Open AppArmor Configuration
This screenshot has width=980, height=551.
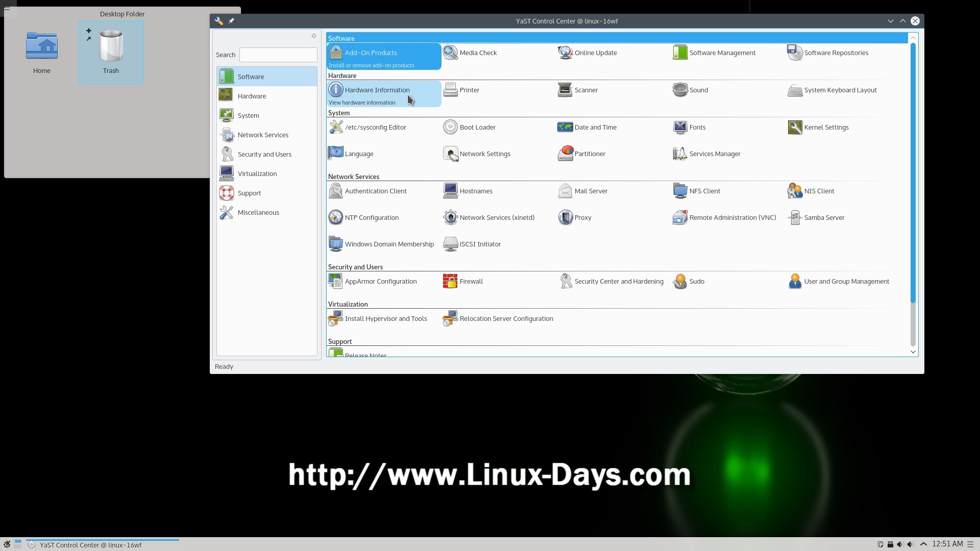(x=373, y=281)
